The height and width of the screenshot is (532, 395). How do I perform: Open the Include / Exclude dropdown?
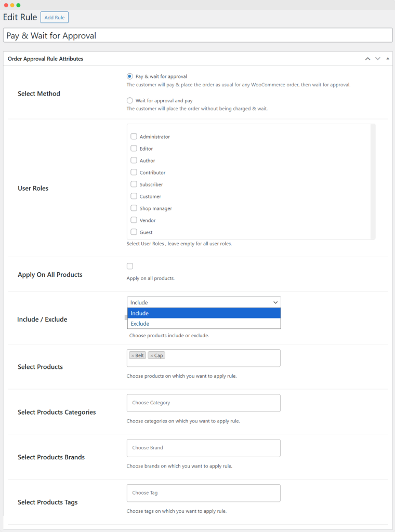(x=203, y=302)
